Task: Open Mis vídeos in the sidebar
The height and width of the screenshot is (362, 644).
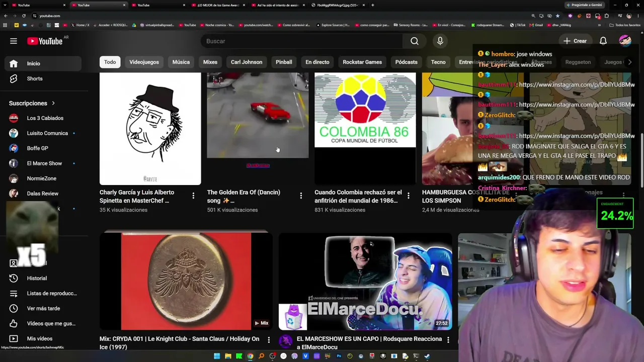Action: [x=43, y=338]
